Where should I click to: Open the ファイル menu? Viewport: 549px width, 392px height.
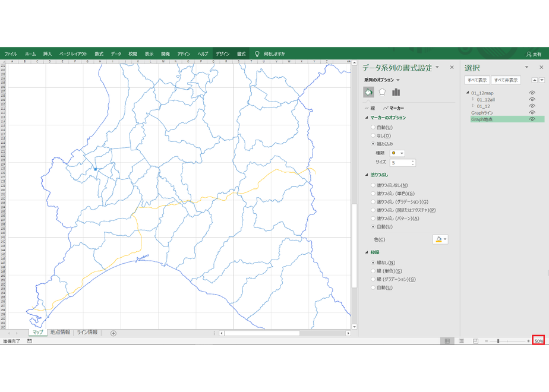[11, 54]
